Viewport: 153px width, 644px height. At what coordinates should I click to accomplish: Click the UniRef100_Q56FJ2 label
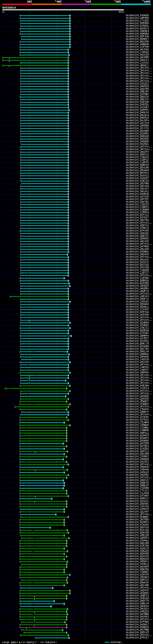[137, 299]
